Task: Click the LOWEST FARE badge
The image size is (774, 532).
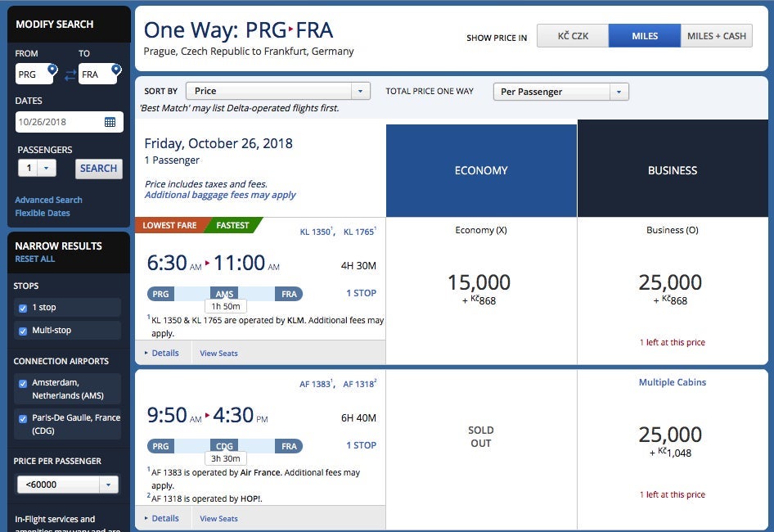Action: tap(169, 225)
